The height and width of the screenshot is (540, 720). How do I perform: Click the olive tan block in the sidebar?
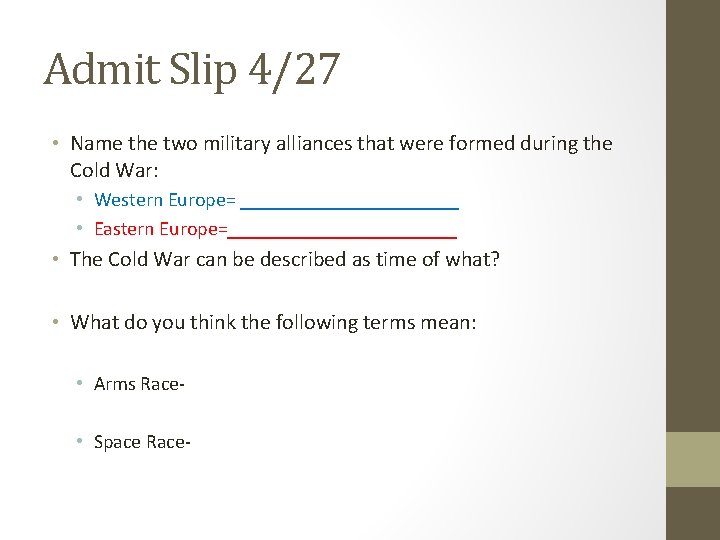tap(692, 459)
